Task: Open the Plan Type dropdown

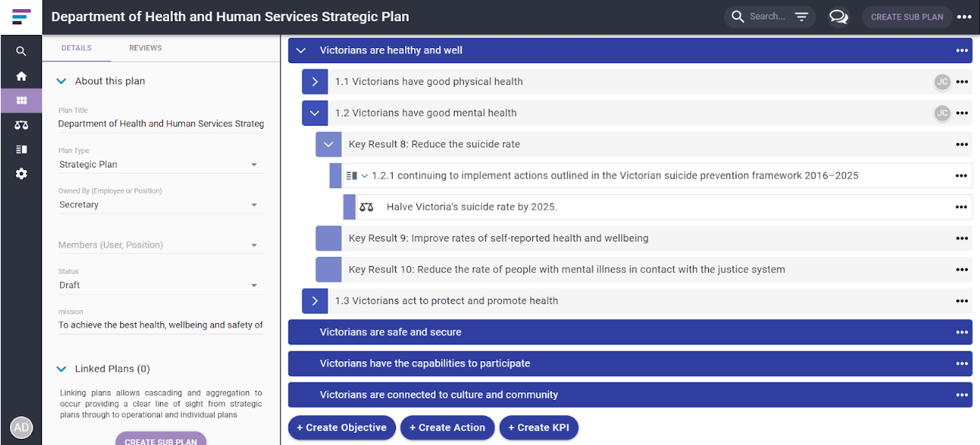Action: [161, 165]
